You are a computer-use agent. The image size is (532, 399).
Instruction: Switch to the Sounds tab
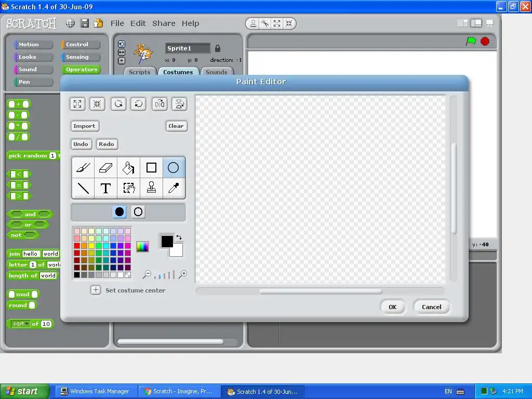click(x=217, y=72)
